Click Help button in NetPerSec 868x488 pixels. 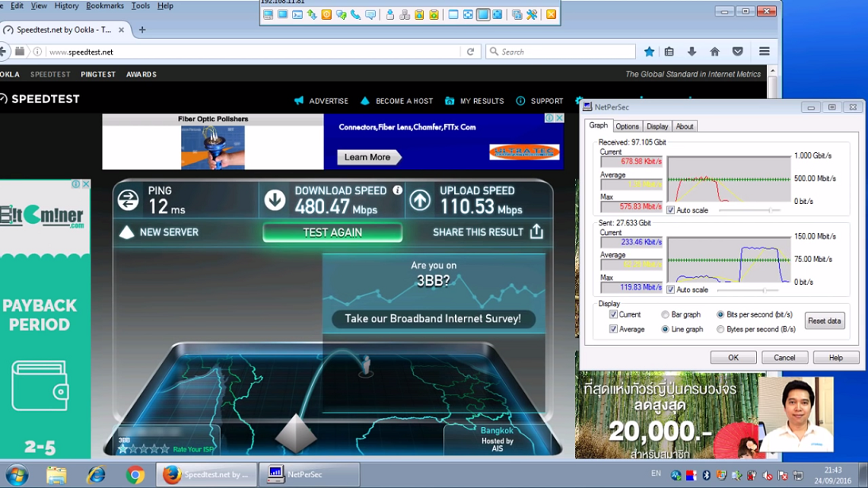(x=835, y=357)
